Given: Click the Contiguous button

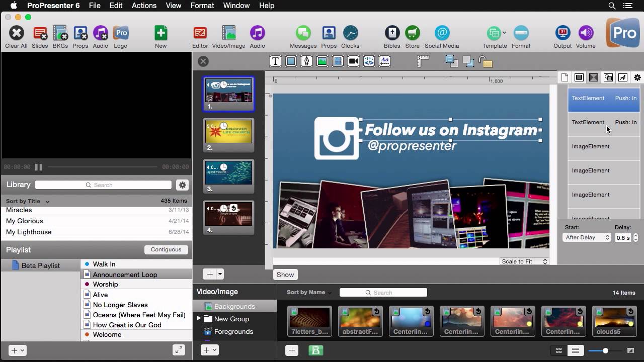Looking at the screenshot, I should 166,249.
